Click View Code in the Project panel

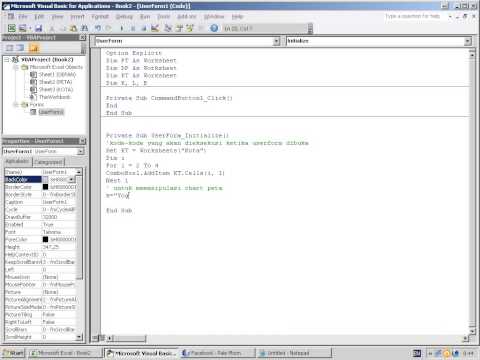[x=10, y=48]
